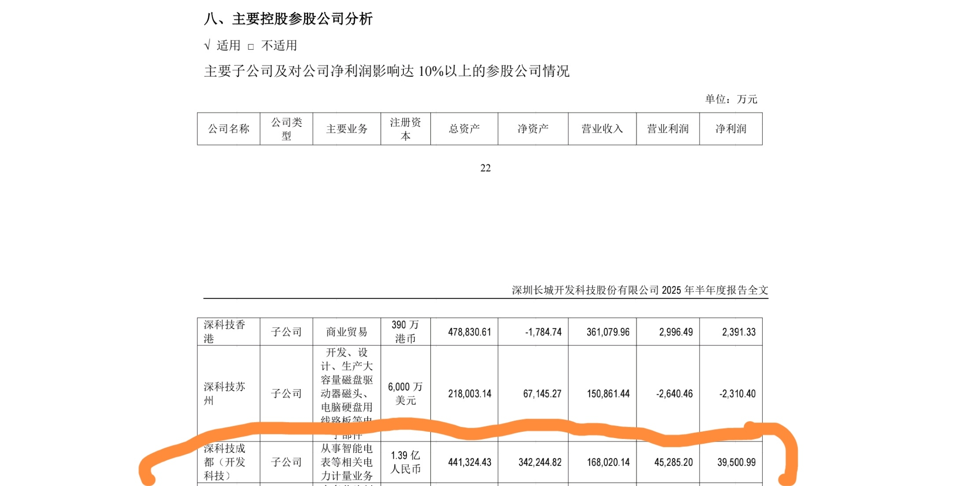Click net profit value -2,310.40
The image size is (980, 486).
click(x=738, y=394)
